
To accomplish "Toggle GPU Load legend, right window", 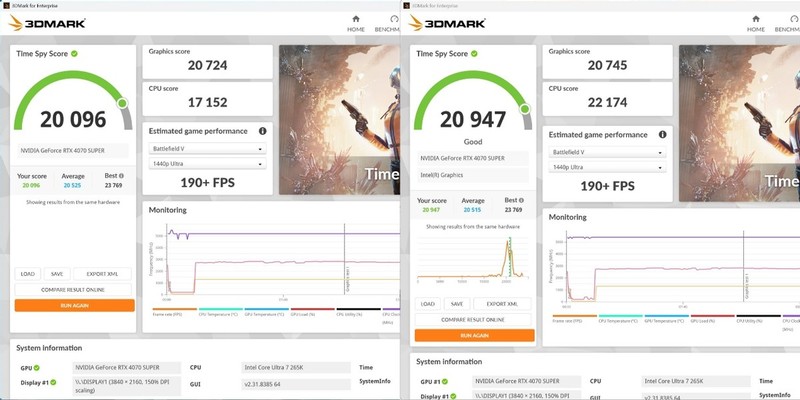I will (712, 318).
